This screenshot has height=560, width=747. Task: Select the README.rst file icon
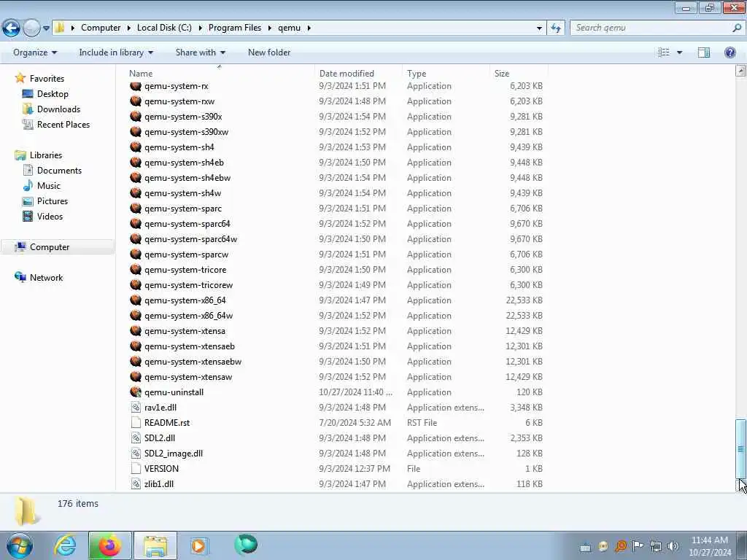coord(136,422)
